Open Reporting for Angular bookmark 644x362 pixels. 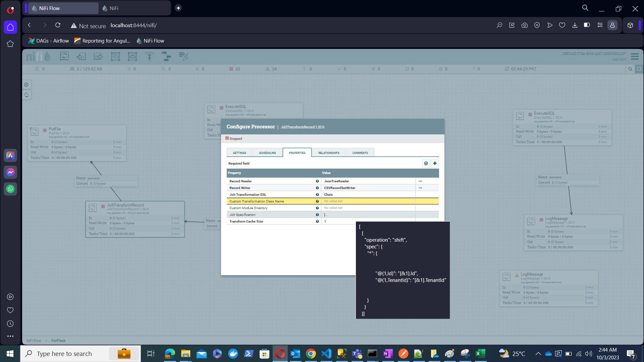tap(102, 41)
